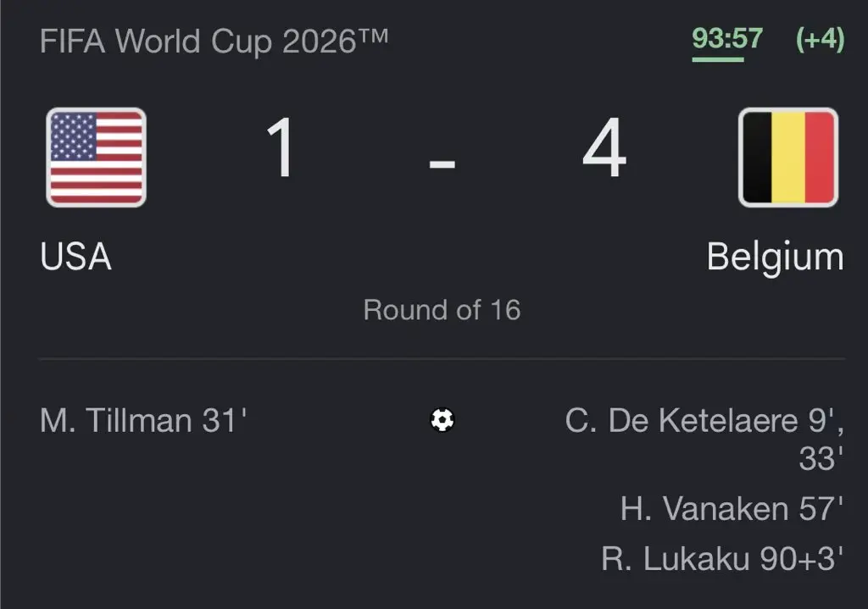Open the USA team name
868x609 pixels.
click(75, 257)
